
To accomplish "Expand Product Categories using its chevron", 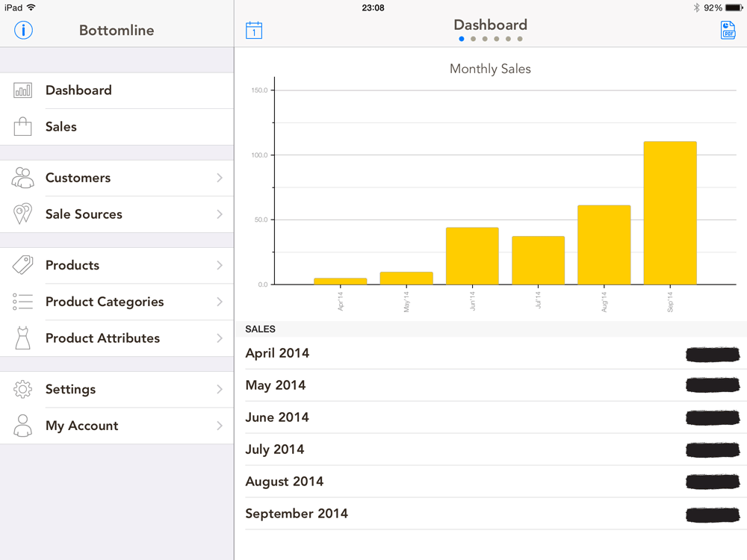I will click(x=220, y=302).
